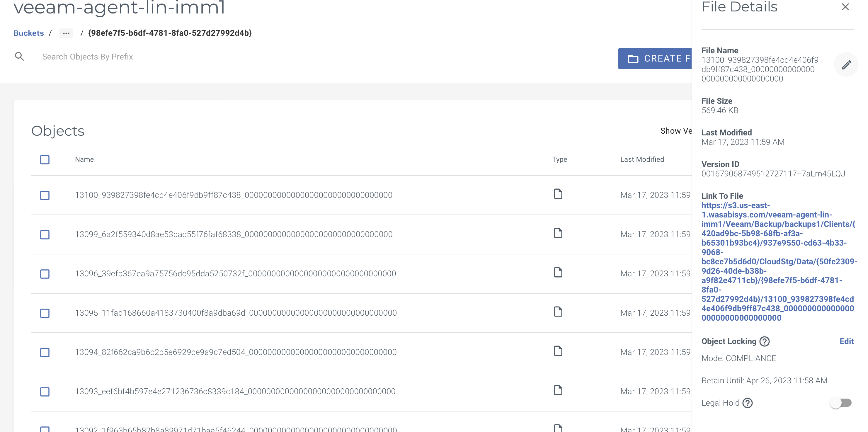Click file type icon for 13094_82f662ca row
The height and width of the screenshot is (432, 868).
(558, 351)
